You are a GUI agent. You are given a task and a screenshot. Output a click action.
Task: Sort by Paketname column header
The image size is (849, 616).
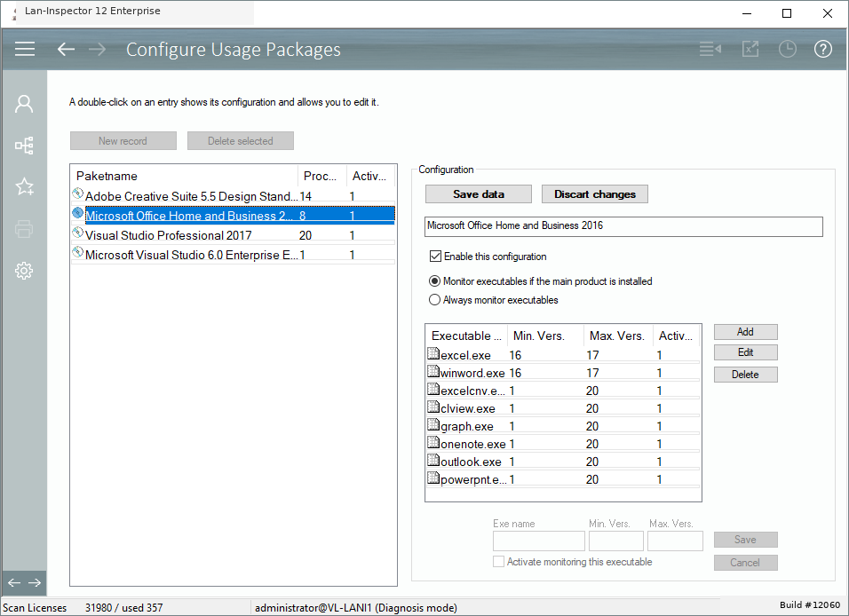184,176
